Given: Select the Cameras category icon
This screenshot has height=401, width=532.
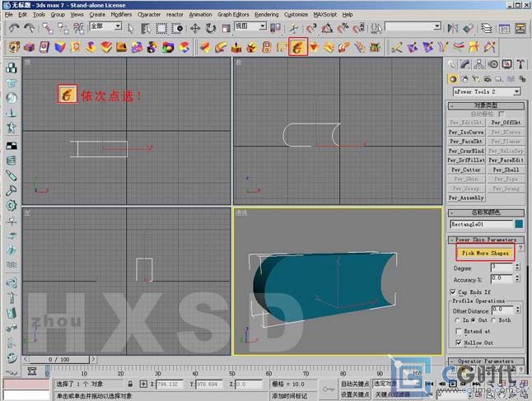Looking at the screenshot, I should click(x=488, y=79).
